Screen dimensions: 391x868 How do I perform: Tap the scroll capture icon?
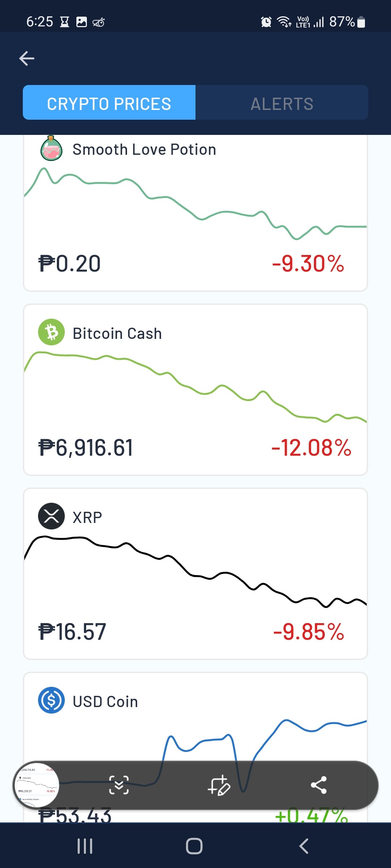(x=119, y=785)
